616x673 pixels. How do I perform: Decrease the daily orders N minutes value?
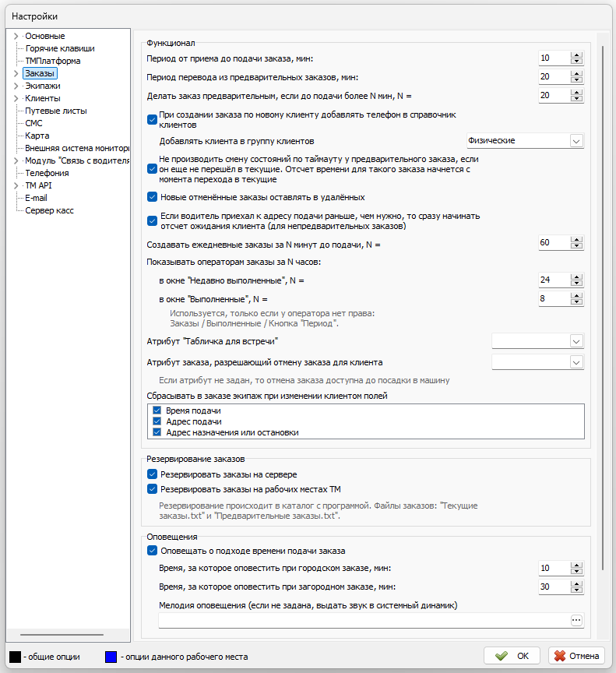[576, 246]
